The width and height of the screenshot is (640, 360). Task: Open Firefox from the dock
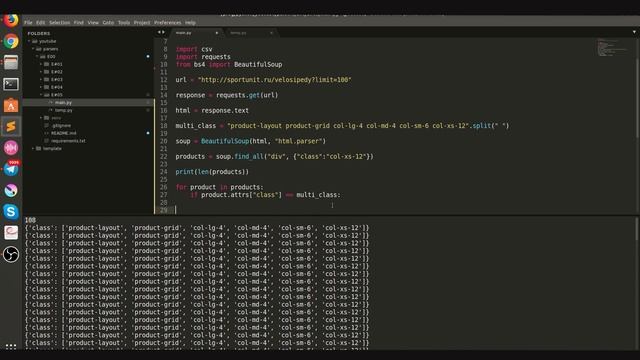point(11,20)
